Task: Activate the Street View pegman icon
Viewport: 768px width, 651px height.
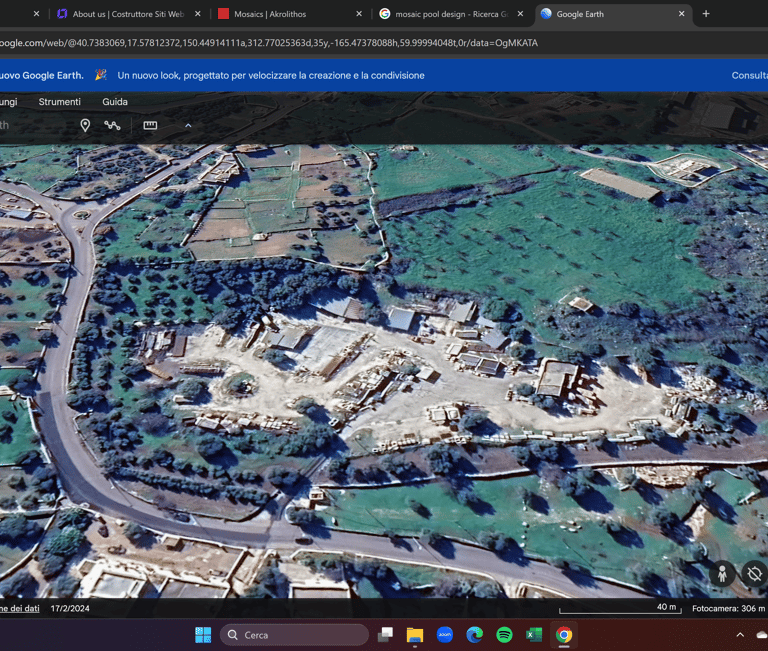Action: [722, 574]
